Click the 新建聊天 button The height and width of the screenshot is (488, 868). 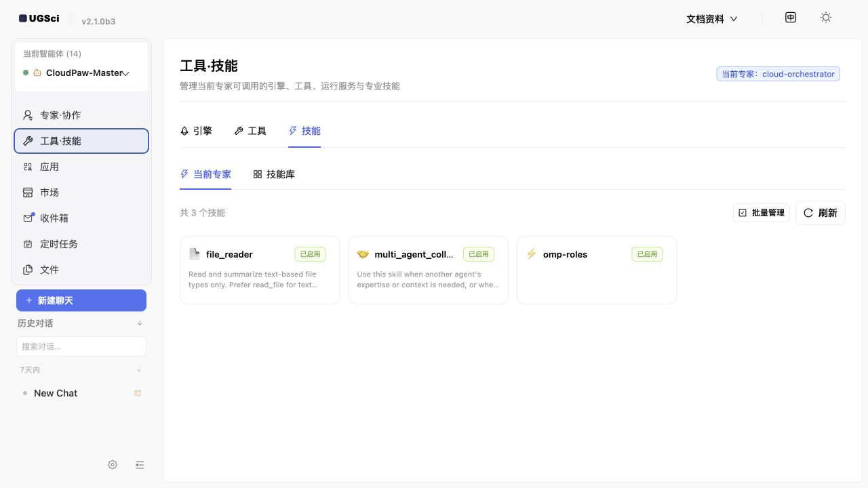tap(81, 300)
